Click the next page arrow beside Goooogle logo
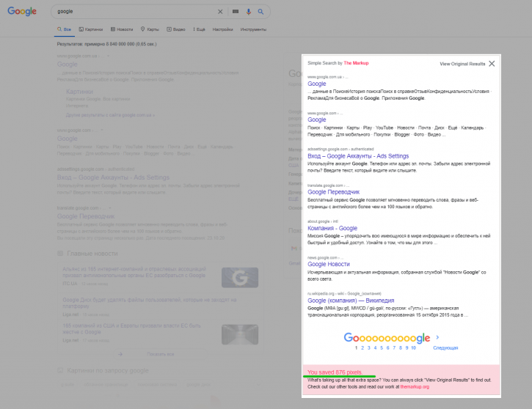The height and width of the screenshot is (409, 532). 437,337
